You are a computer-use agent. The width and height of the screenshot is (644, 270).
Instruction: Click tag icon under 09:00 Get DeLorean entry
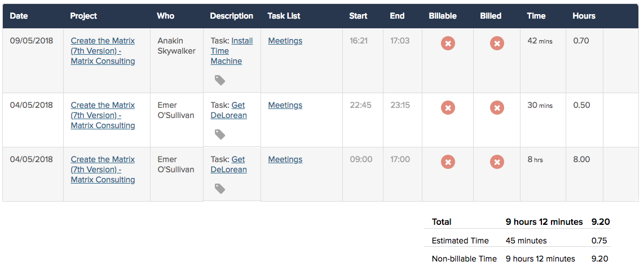220,189
